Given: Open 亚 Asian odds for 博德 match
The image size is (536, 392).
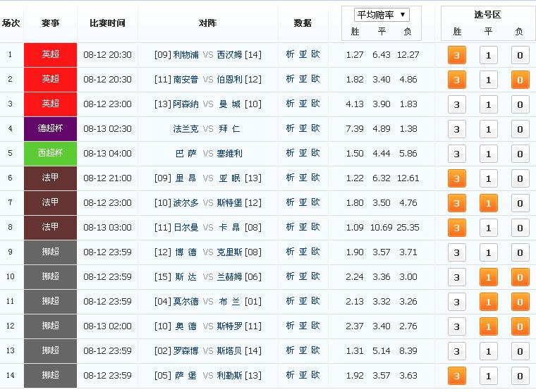Looking at the screenshot, I should click(x=303, y=252).
